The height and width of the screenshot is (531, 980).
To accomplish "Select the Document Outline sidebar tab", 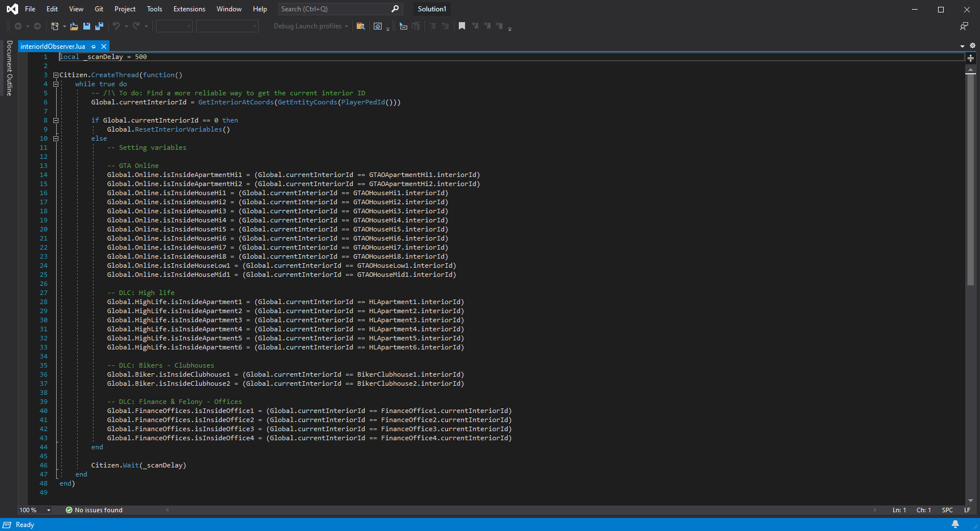I will click(8, 68).
